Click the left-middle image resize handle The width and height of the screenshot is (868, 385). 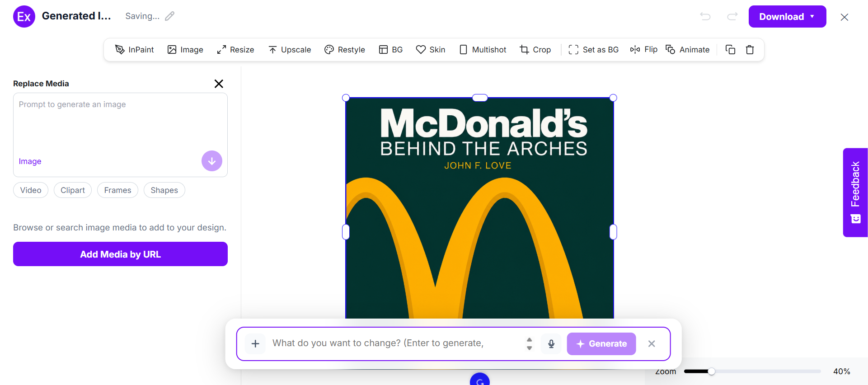click(346, 232)
